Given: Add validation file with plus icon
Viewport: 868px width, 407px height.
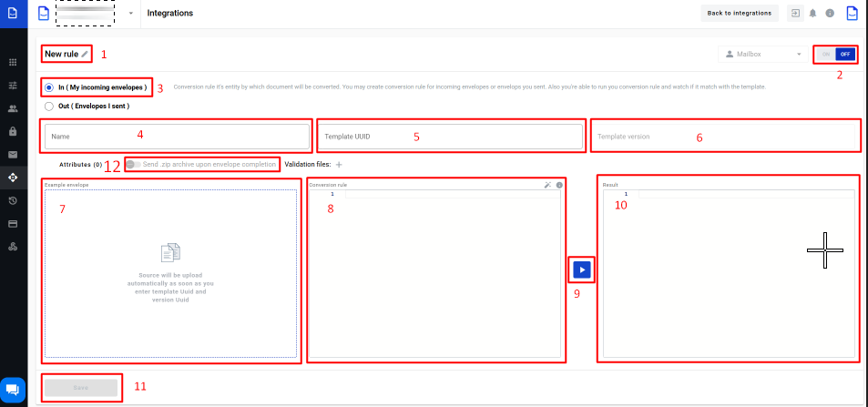Looking at the screenshot, I should tap(339, 165).
